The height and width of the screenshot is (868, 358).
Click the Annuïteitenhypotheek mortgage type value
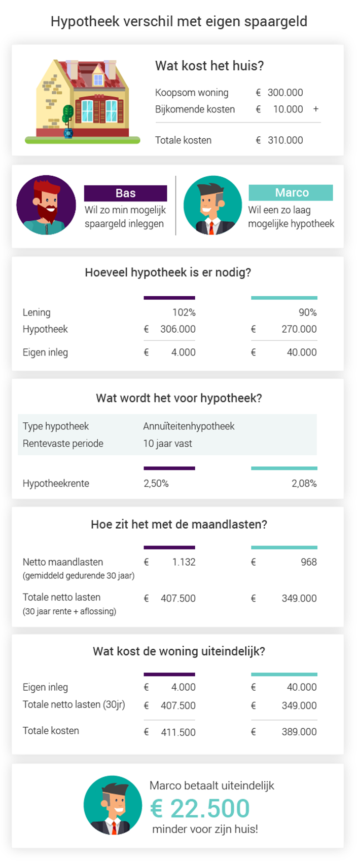[189, 426]
